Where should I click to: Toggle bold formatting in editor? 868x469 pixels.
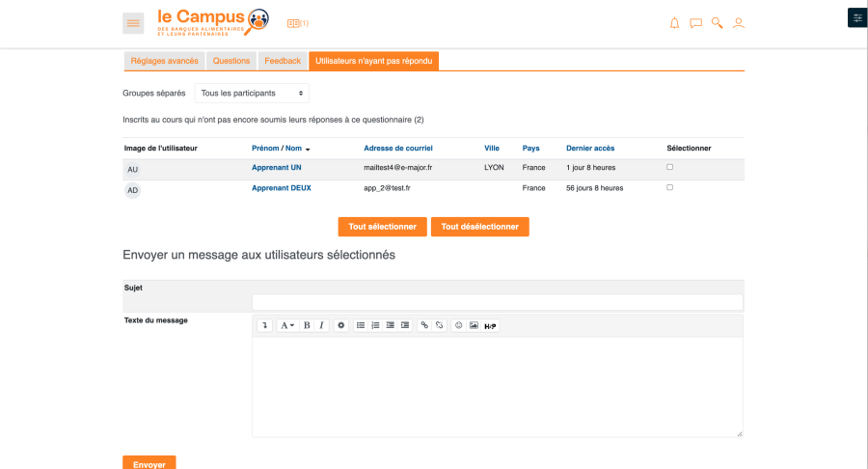click(x=307, y=325)
